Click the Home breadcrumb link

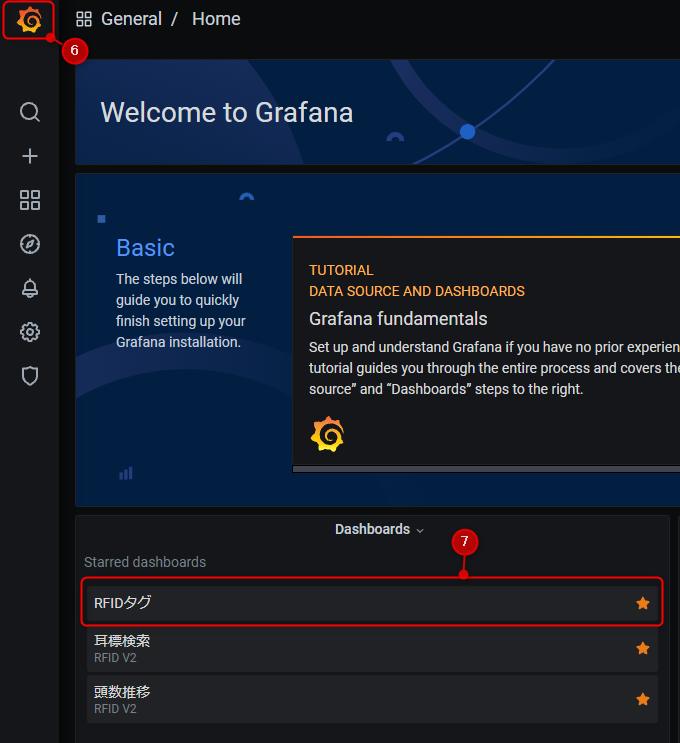click(x=216, y=19)
